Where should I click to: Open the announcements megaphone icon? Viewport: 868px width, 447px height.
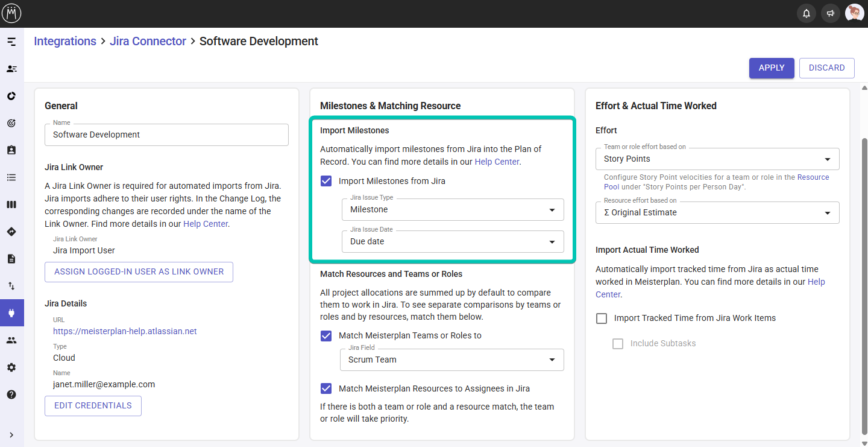[x=831, y=13]
